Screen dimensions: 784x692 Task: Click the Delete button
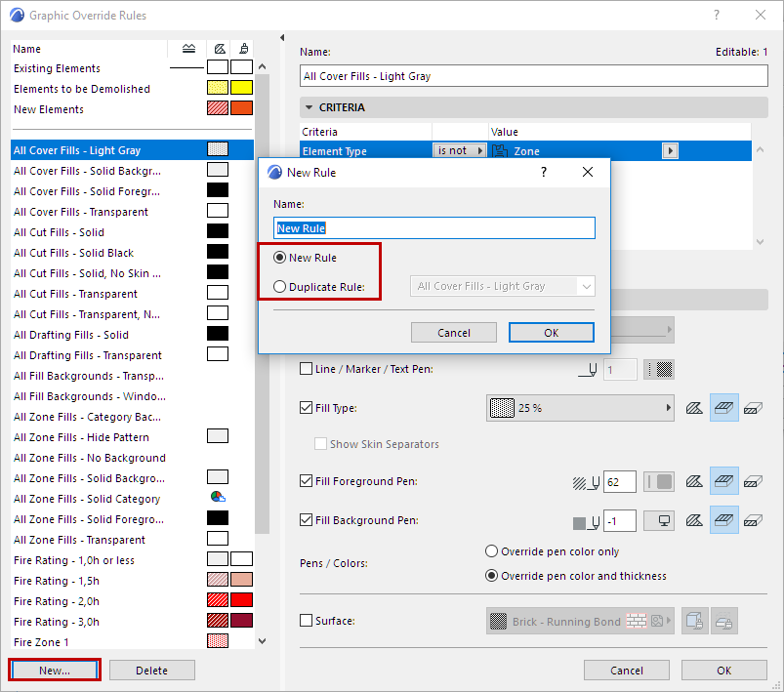[152, 670]
